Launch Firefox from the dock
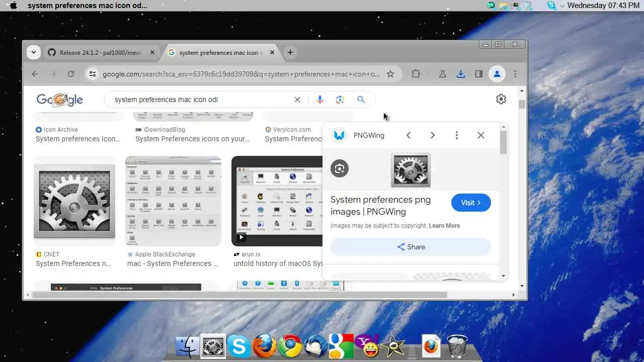644x362 pixels. [265, 346]
